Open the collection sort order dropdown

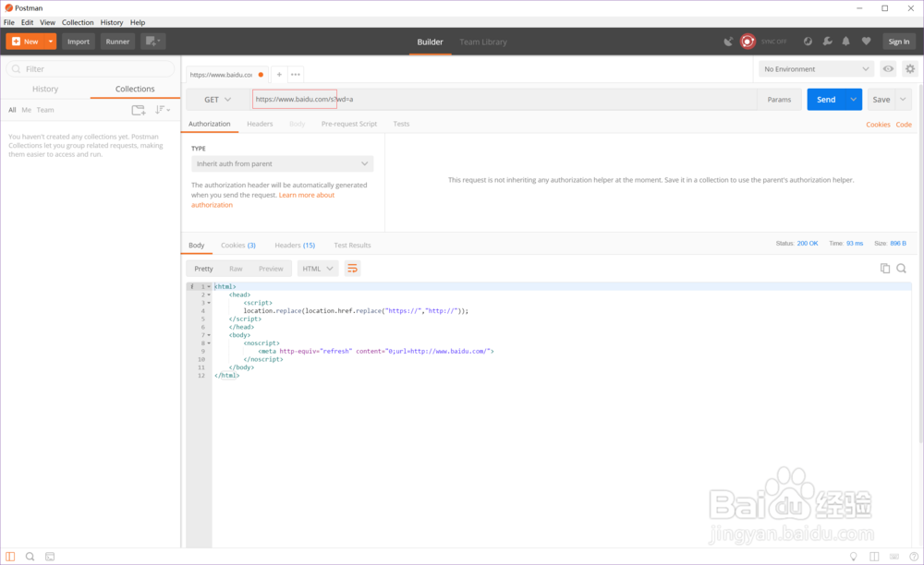pyautogui.click(x=163, y=110)
